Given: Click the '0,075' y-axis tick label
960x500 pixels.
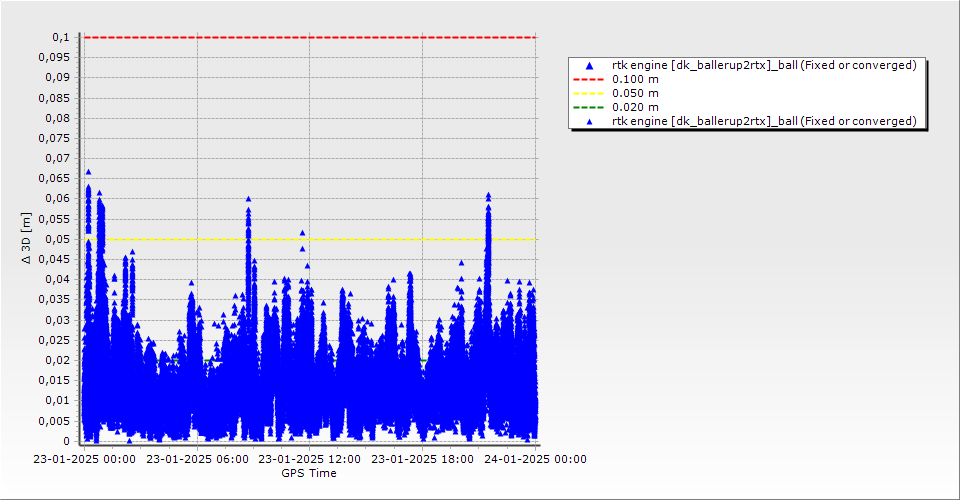Looking at the screenshot, I should click(54, 138).
